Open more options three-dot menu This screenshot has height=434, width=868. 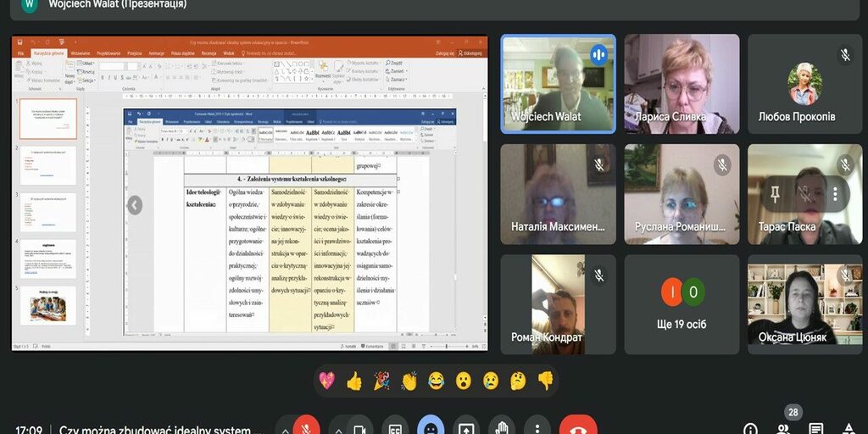click(537, 428)
